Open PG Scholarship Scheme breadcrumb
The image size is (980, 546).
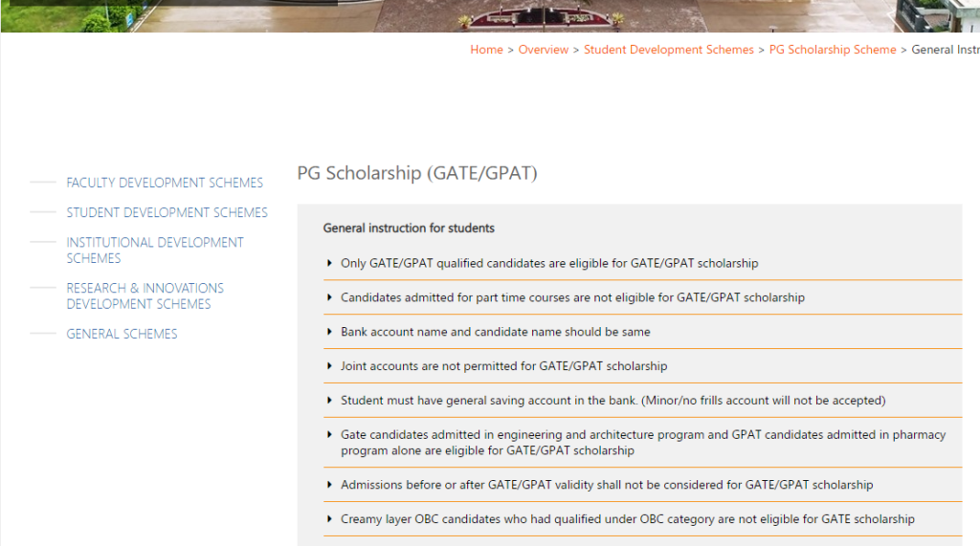(833, 50)
